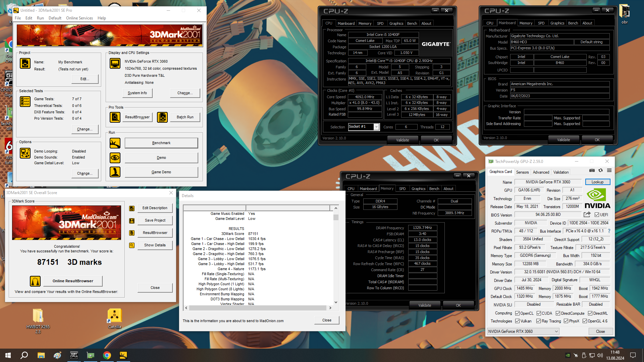
Task: Open File Explorer from the taskbar
Action: [41, 355]
